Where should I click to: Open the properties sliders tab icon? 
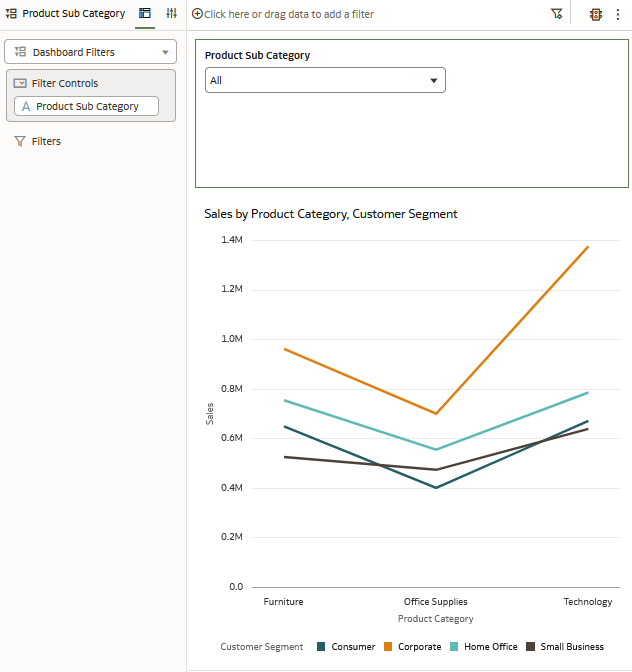171,13
